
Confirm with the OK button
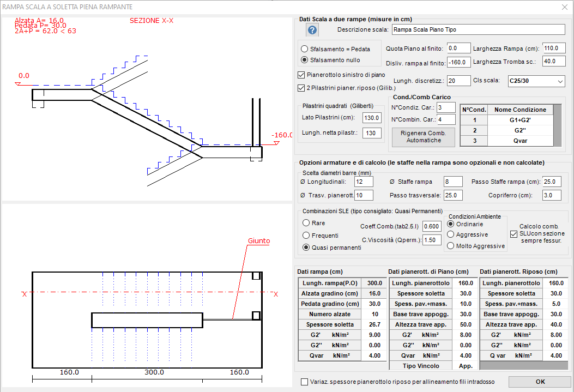click(540, 382)
